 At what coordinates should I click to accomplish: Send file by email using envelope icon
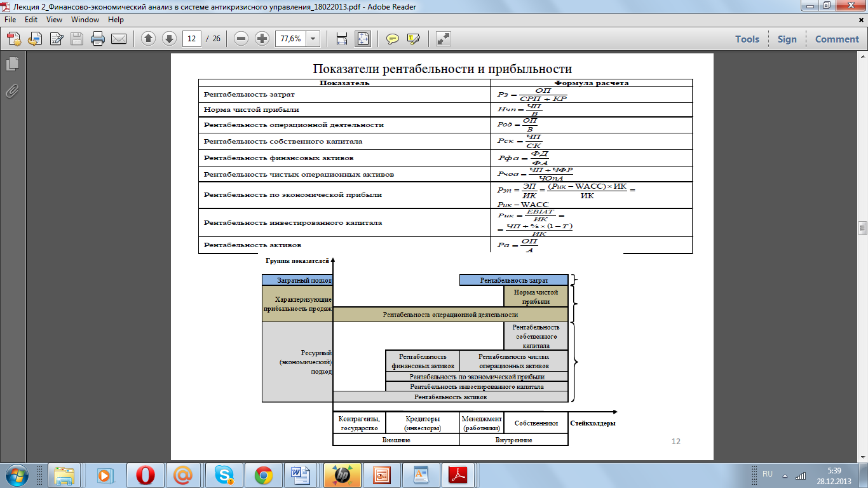pos(119,39)
